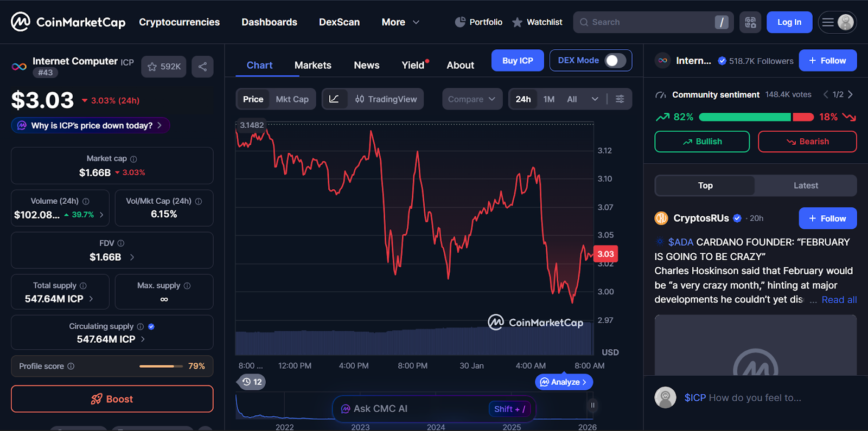Open Read all on the CryptosRUs post
Screen dimensions: 868x431
pyautogui.click(x=838, y=299)
